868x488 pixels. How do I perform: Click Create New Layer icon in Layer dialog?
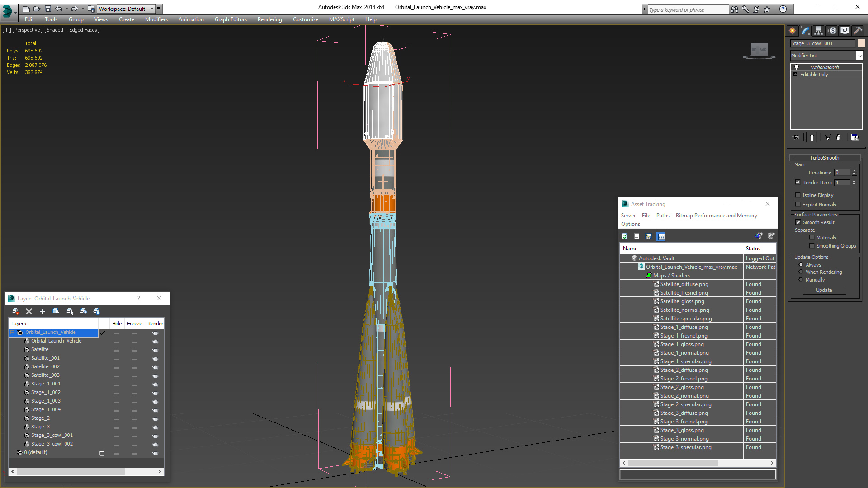pyautogui.click(x=15, y=311)
